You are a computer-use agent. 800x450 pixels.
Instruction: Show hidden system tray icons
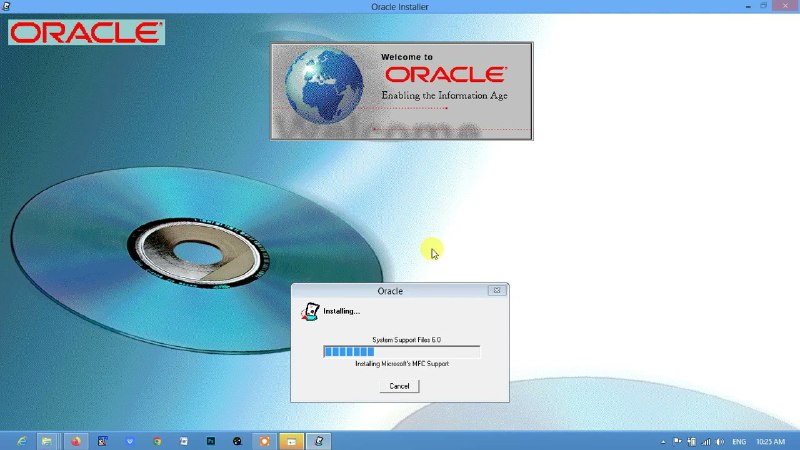pos(663,442)
